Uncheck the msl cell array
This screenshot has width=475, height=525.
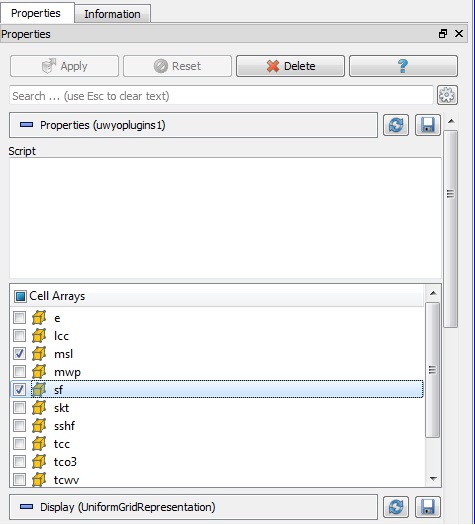(x=19, y=353)
